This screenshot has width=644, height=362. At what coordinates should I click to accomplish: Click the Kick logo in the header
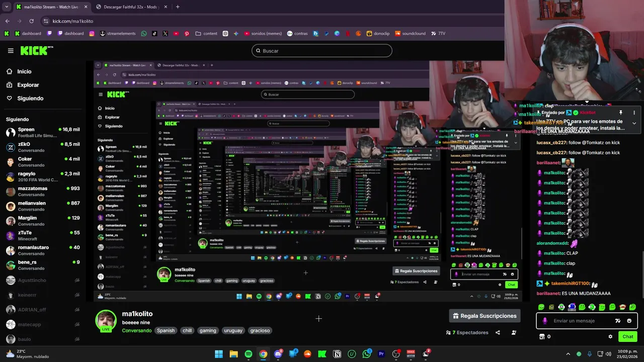point(37,50)
